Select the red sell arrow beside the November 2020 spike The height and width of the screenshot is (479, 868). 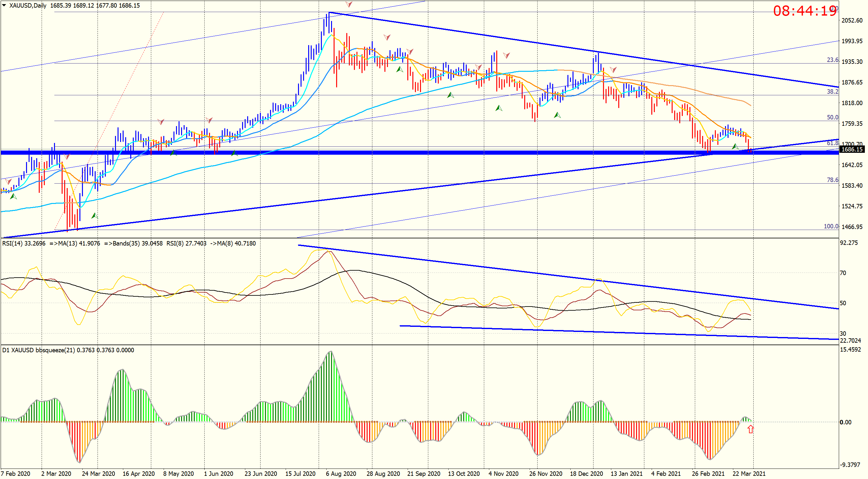[506, 55]
